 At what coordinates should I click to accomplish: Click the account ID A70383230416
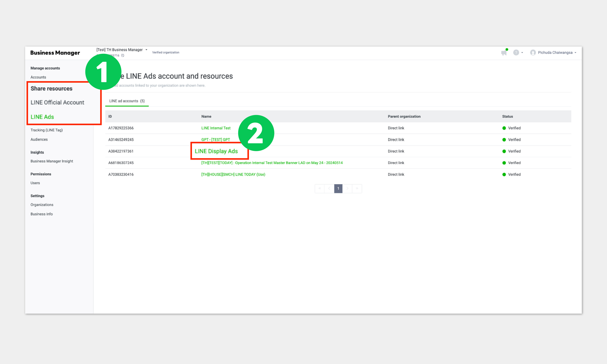tap(121, 174)
